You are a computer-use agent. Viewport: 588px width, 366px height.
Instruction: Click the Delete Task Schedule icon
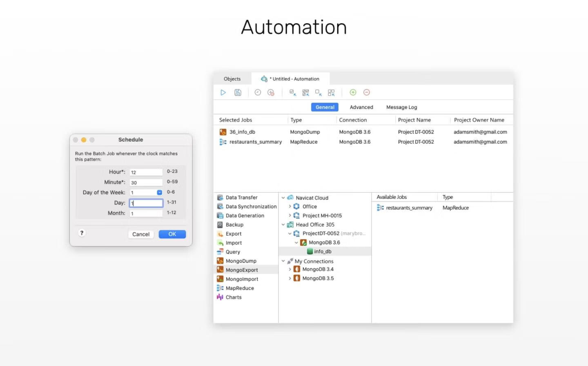pos(271,92)
